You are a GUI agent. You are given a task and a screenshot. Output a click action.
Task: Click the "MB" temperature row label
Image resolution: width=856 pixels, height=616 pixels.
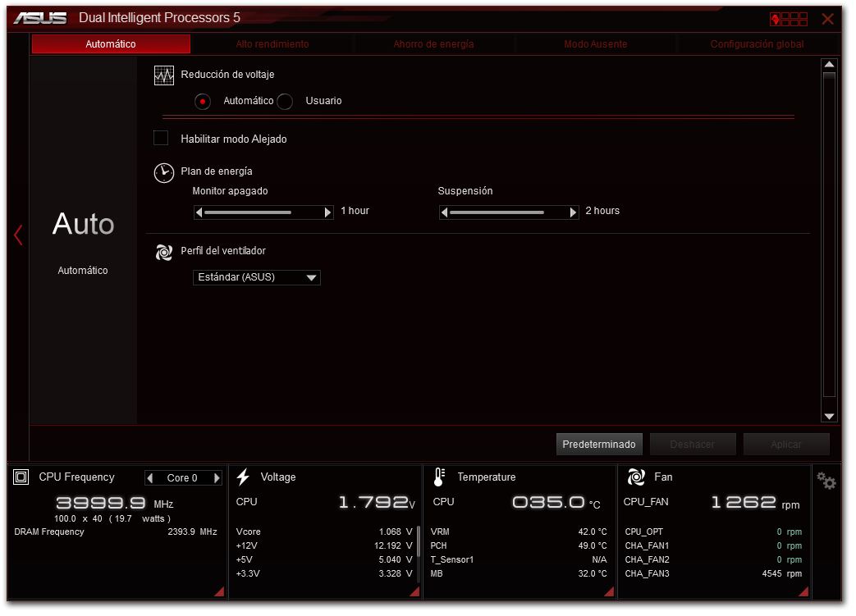(x=437, y=574)
